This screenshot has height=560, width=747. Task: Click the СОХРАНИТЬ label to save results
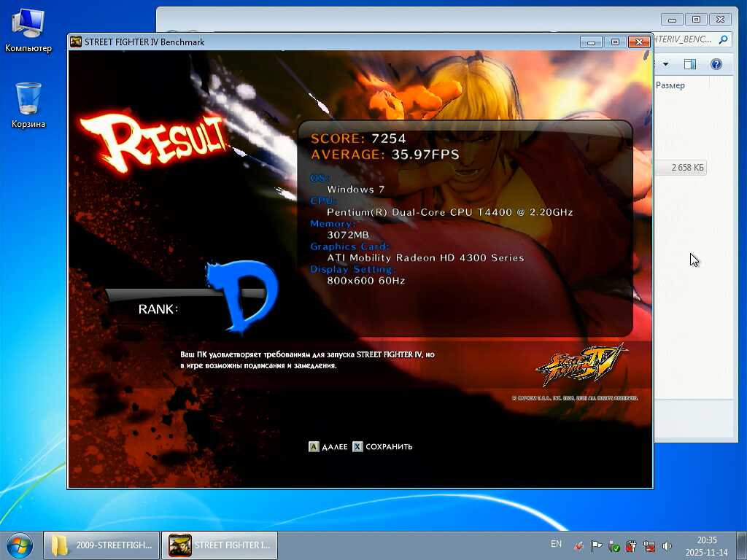point(389,447)
